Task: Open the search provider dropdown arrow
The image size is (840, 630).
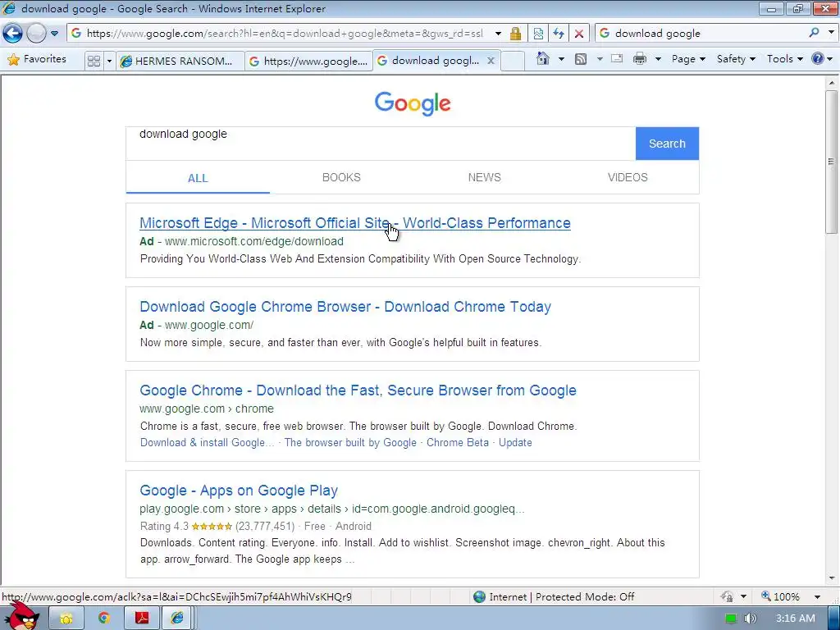Action: [x=831, y=33]
